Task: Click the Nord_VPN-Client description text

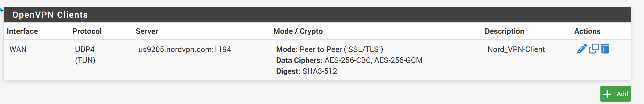Action: click(x=516, y=49)
